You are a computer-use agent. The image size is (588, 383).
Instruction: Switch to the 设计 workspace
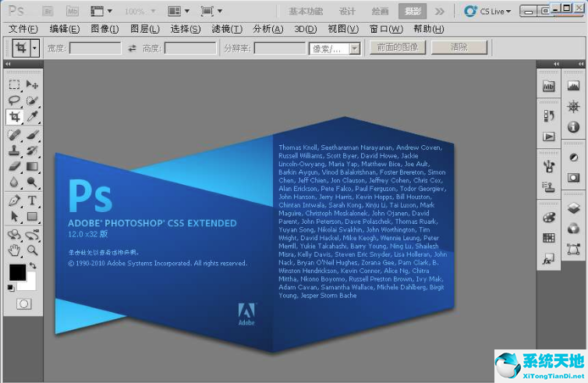pyautogui.click(x=347, y=11)
